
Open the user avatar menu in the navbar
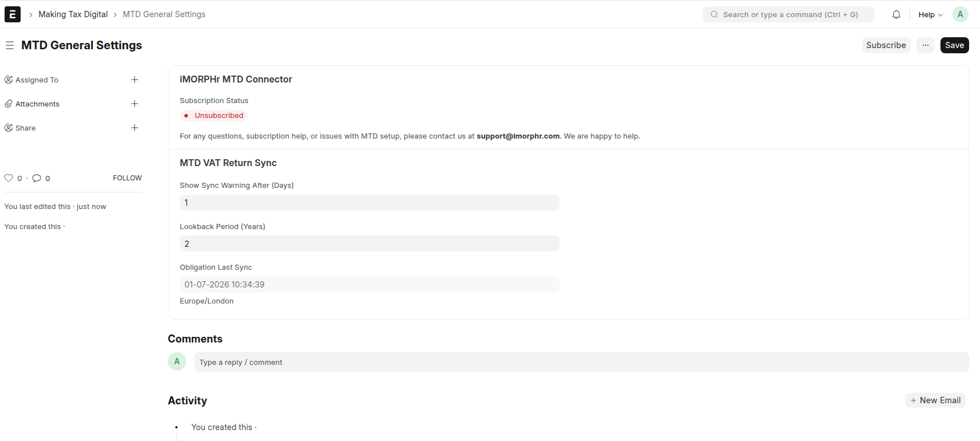click(961, 14)
